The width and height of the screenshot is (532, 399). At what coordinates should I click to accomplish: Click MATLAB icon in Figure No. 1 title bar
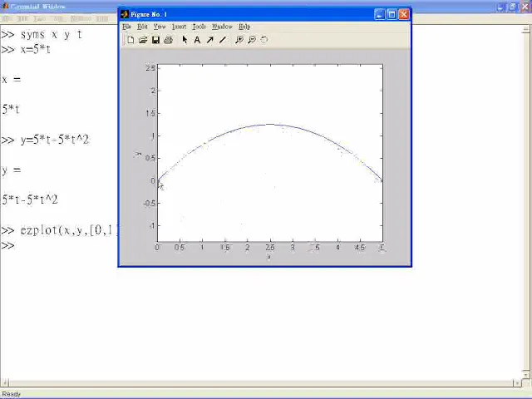pyautogui.click(x=125, y=14)
